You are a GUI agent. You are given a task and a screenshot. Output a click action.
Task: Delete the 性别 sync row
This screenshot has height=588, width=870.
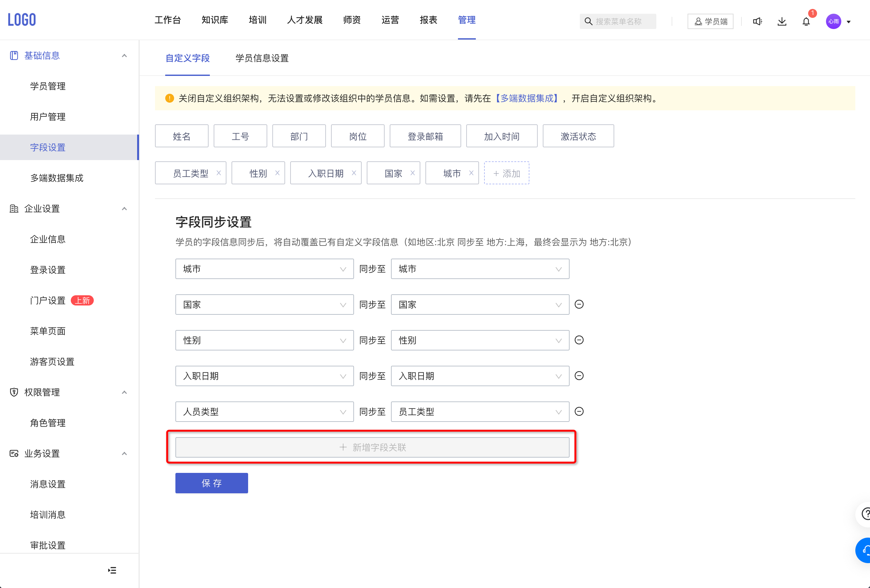[x=579, y=340]
